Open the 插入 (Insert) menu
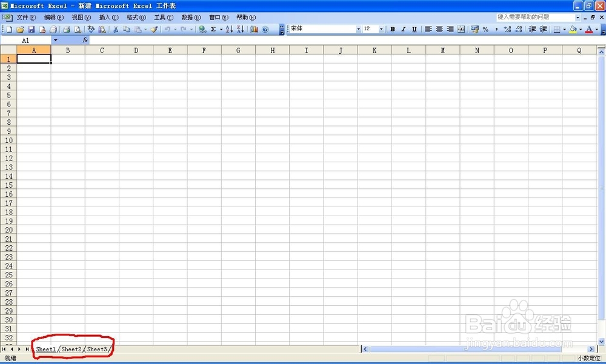This screenshot has width=606, height=364. click(x=108, y=18)
